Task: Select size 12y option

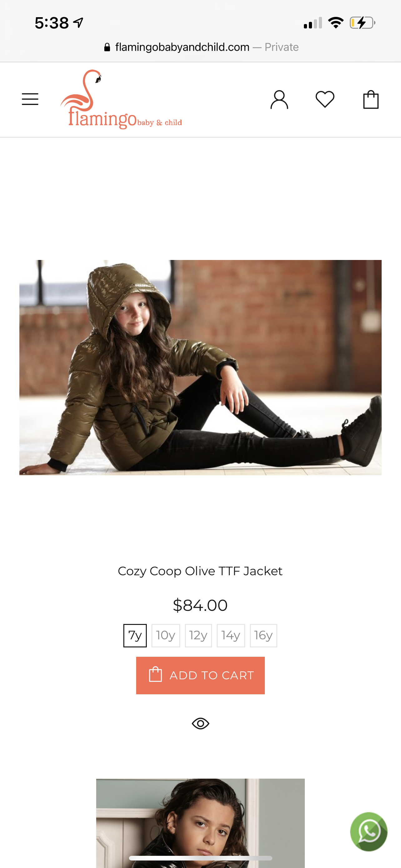Action: coord(198,636)
